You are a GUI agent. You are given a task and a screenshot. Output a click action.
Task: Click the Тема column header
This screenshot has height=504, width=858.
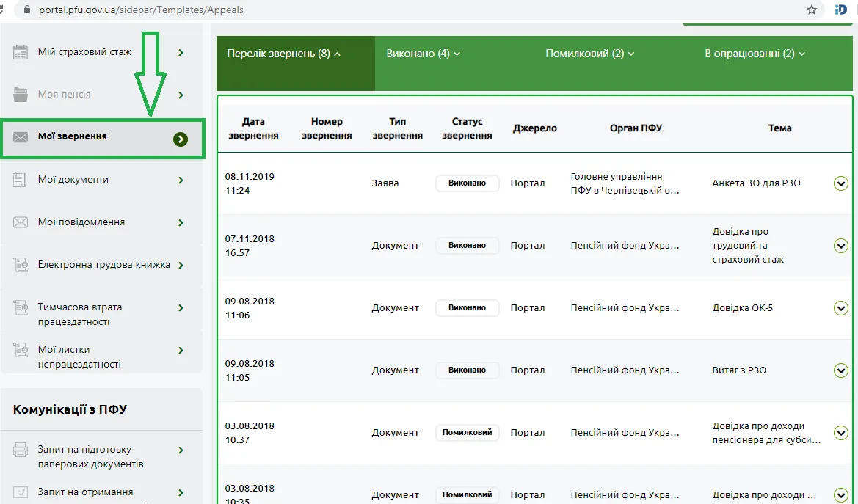point(779,128)
